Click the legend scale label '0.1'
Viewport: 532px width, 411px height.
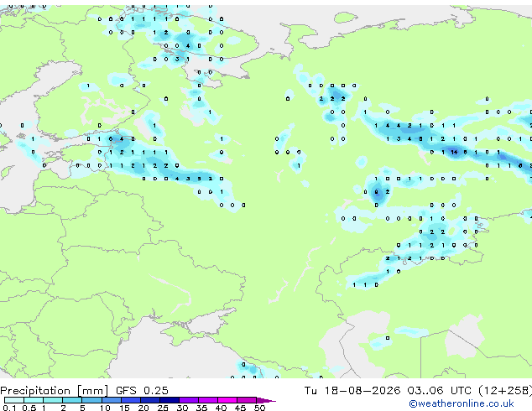9,408
